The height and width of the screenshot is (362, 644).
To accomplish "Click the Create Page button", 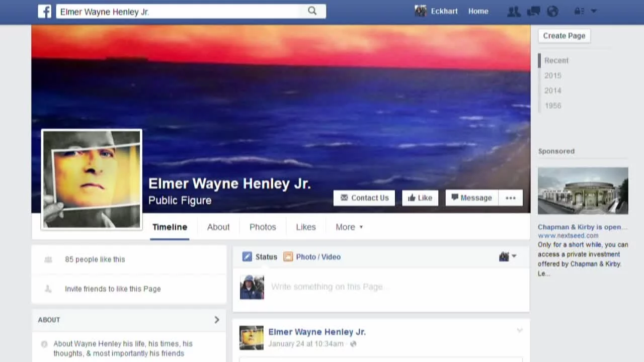I will tap(564, 36).
